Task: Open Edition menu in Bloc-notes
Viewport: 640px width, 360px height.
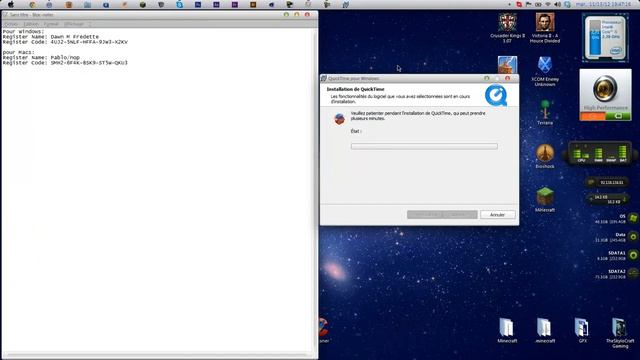Action: (x=31, y=24)
